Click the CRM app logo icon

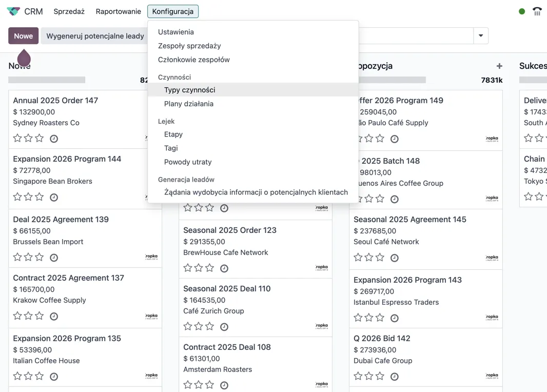tap(13, 11)
